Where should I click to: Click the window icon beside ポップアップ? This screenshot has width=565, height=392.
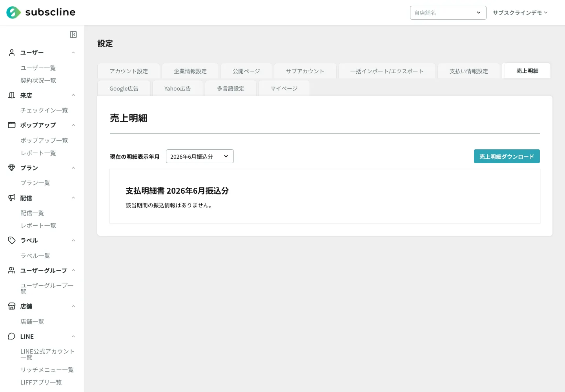[x=12, y=125]
